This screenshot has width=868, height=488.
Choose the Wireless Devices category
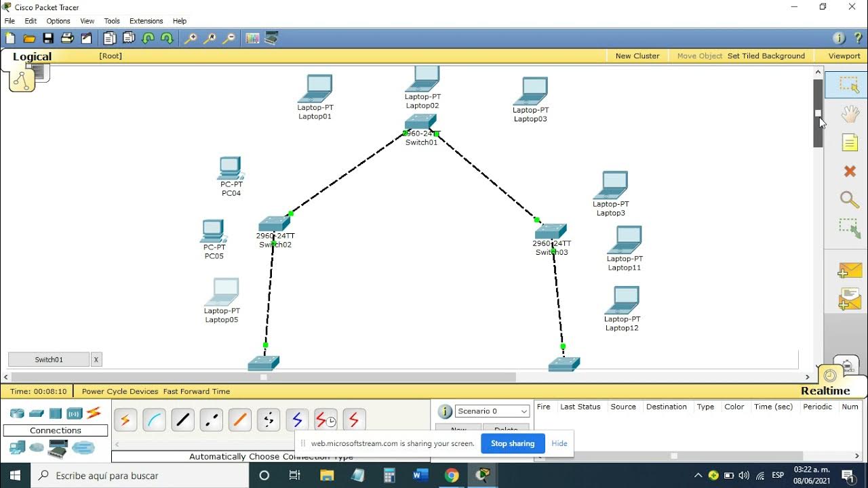[75, 413]
